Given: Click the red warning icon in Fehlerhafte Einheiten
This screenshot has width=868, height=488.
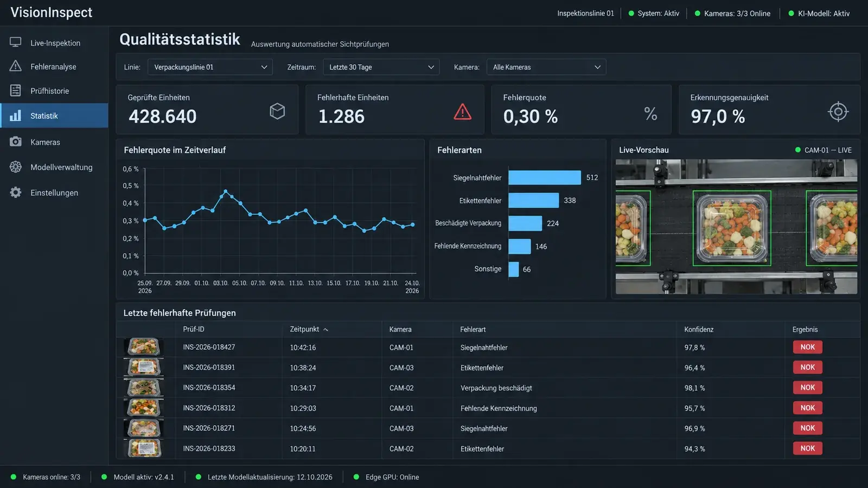Looking at the screenshot, I should click(462, 112).
